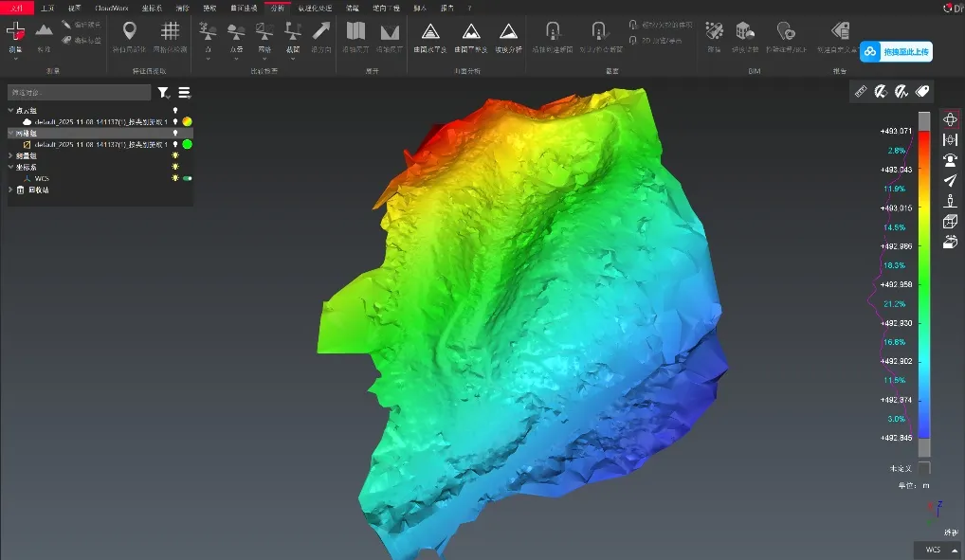Open the WCS selector at bottom right
Image resolution: width=965 pixels, height=560 pixels.
pyautogui.click(x=939, y=551)
